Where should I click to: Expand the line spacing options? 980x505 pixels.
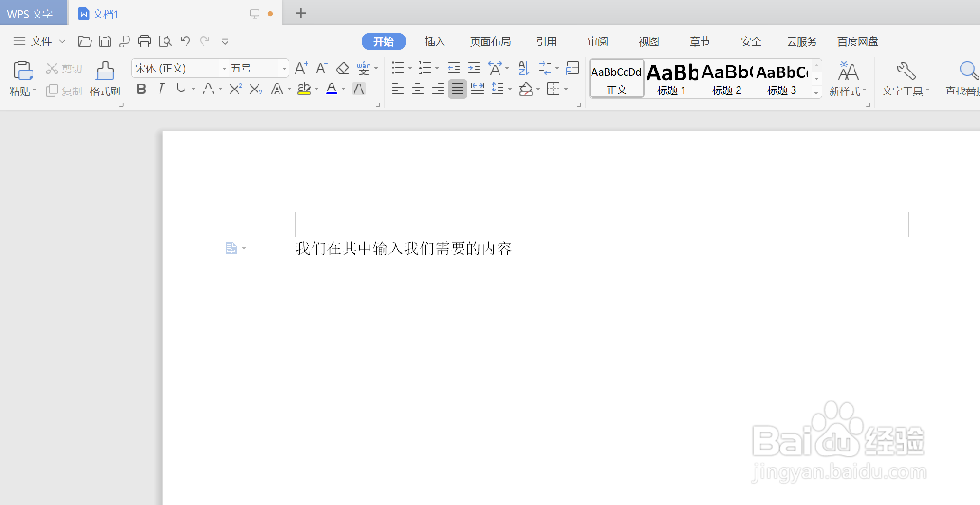[509, 89]
